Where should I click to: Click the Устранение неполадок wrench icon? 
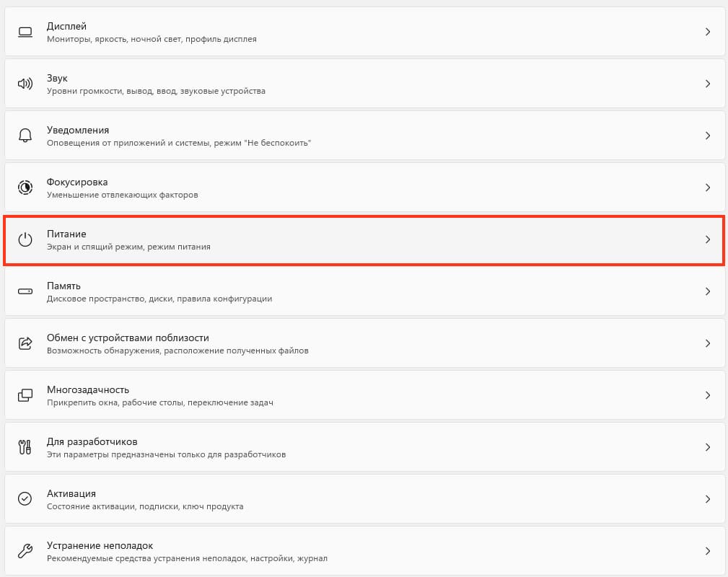pos(25,550)
